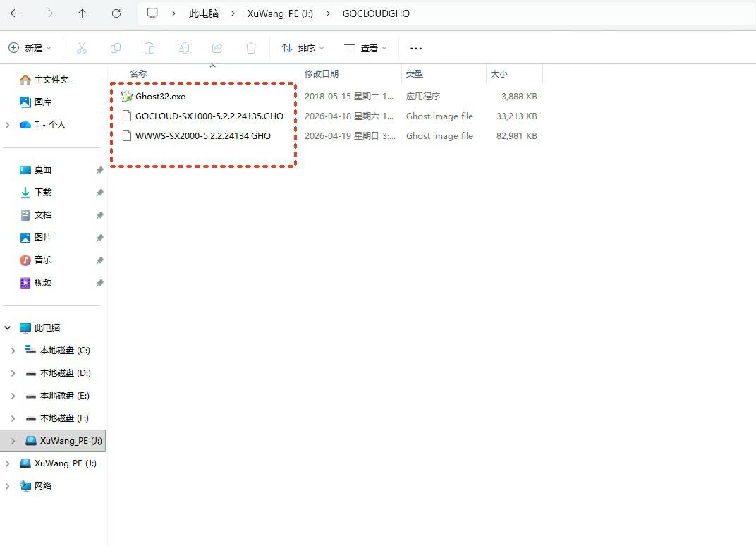Select the Ghost32.exe file
Image resolution: width=756 pixels, height=546 pixels.
coord(160,96)
